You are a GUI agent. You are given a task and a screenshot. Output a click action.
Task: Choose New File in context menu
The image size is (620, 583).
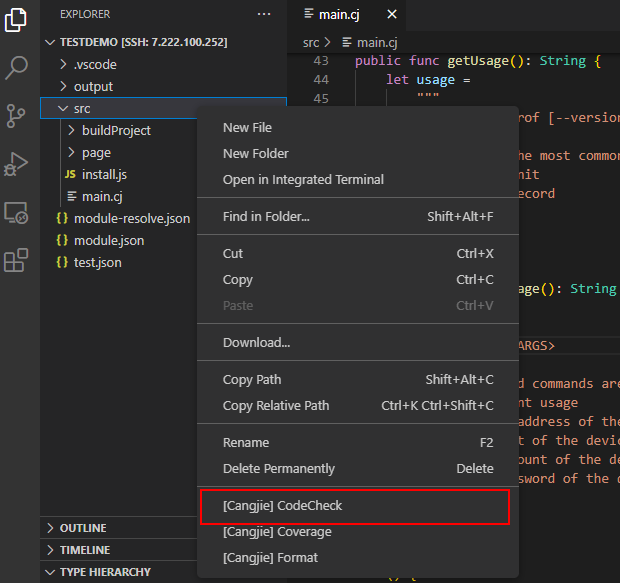click(x=247, y=128)
